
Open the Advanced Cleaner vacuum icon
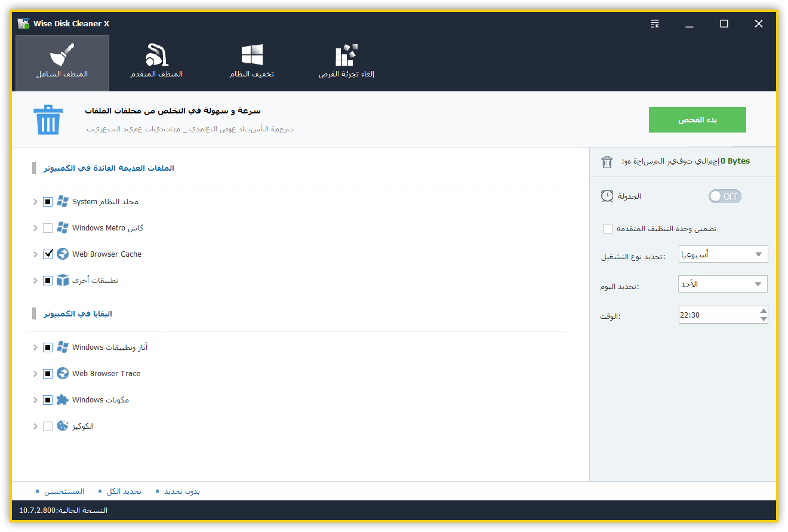156,55
